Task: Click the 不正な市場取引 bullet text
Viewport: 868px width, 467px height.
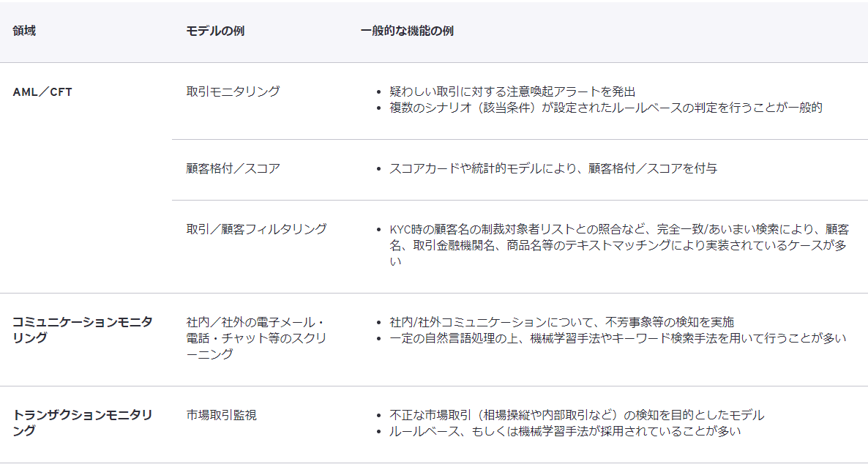Action: (577, 415)
